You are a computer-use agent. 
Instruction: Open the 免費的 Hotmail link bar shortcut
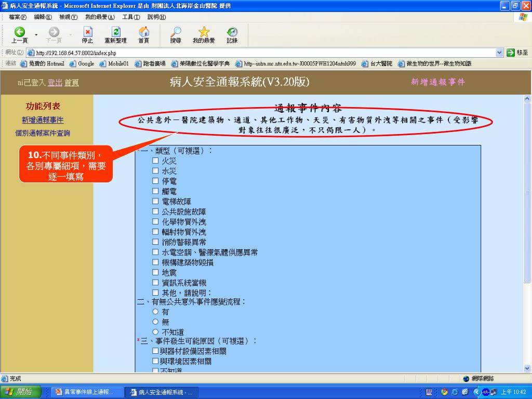point(42,63)
